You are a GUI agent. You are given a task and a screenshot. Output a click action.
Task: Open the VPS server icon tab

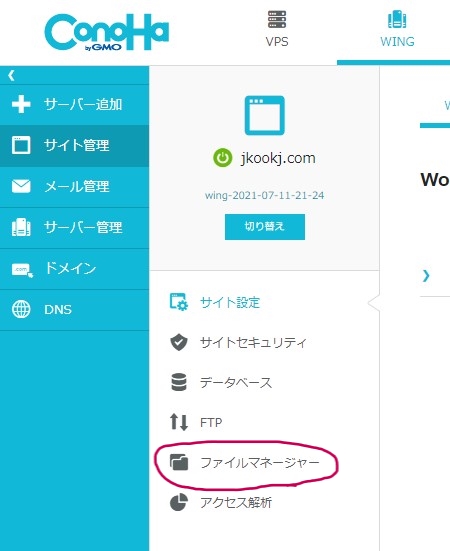click(x=277, y=19)
